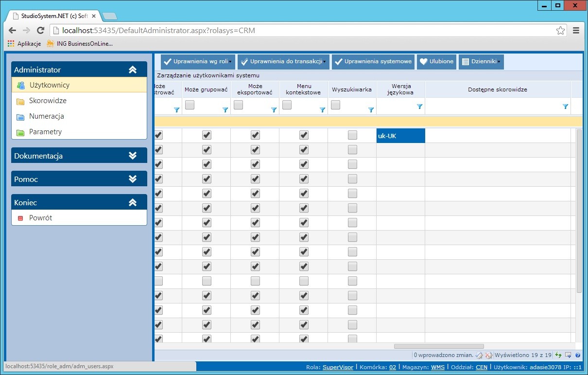Viewport: 588px width, 375px height.
Task: Tick the Może eksportować column checkbox
Action: pos(238,105)
